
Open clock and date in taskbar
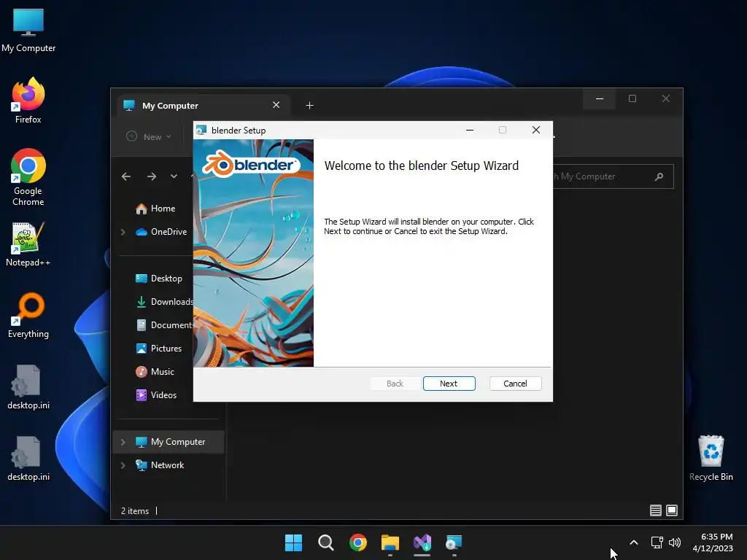[713, 542]
